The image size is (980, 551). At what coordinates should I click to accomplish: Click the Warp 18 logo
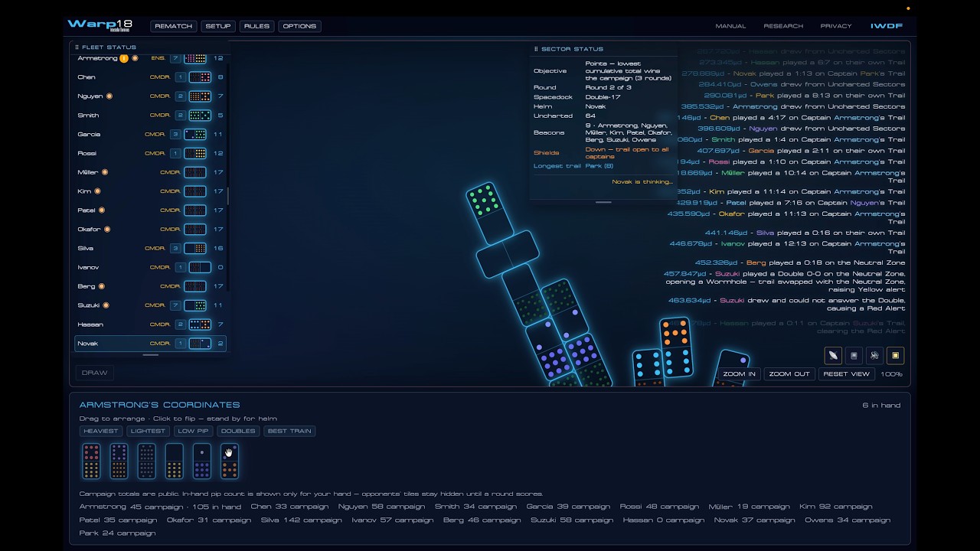(100, 25)
